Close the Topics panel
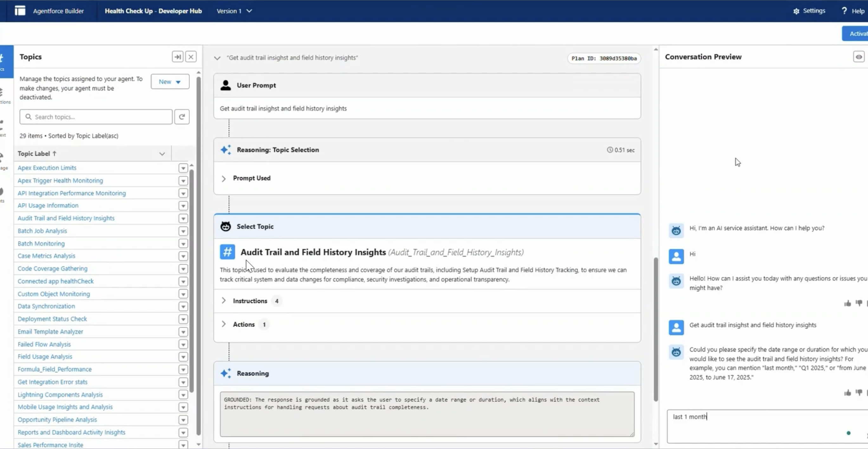This screenshot has width=868, height=449. (191, 57)
